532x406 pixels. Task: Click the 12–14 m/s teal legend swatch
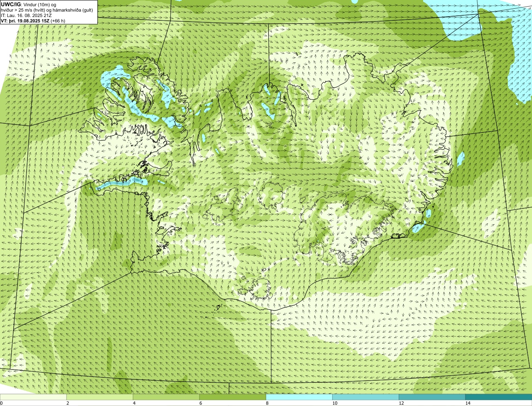click(432, 397)
